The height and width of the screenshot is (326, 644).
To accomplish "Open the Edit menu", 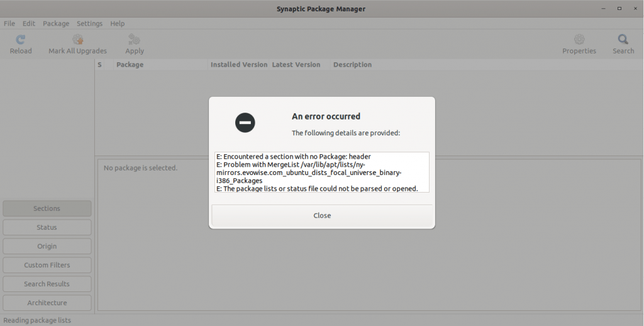I will pyautogui.click(x=29, y=23).
